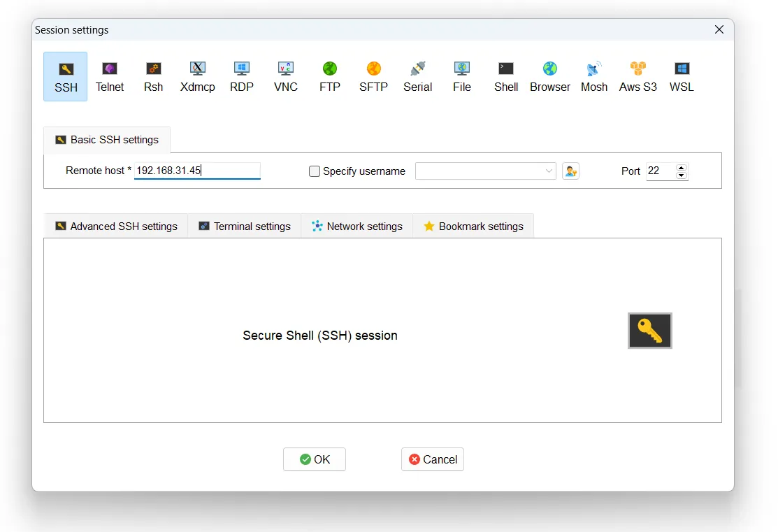The height and width of the screenshot is (532, 778).
Task: Open the WSL session type
Action: tap(682, 76)
